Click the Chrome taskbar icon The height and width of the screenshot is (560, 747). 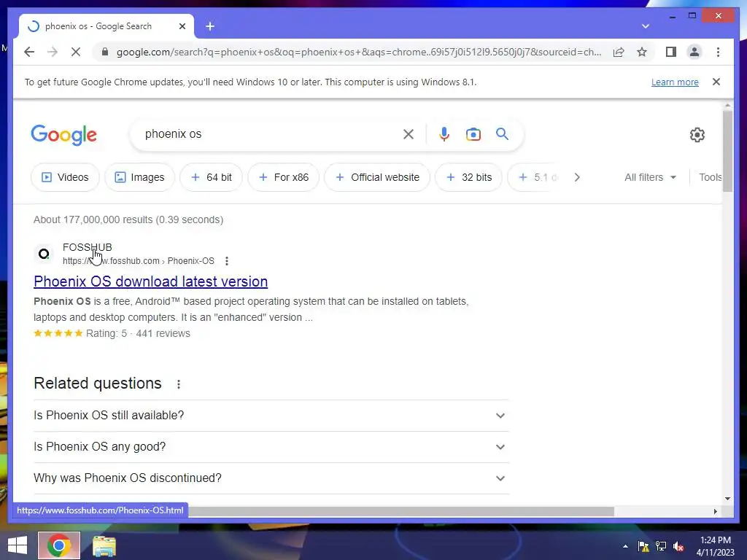(59, 545)
